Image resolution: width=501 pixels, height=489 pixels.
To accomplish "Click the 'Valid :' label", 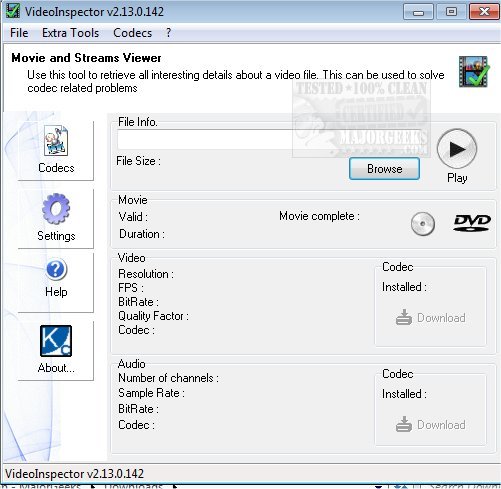I will tap(133, 217).
